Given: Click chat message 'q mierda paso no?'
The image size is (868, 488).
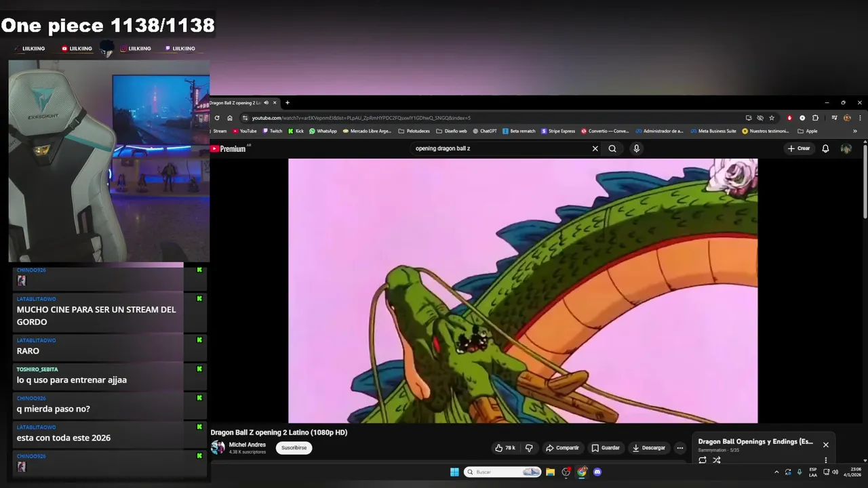Looking at the screenshot, I should click(54, 409).
